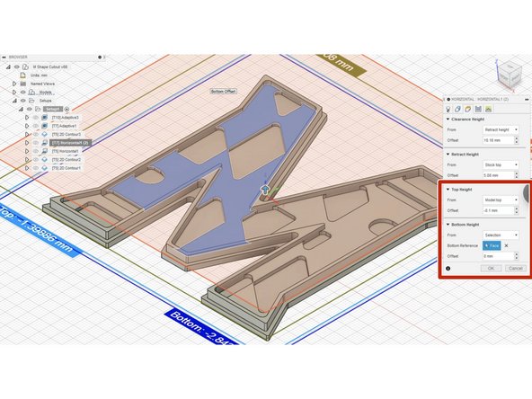Click the 2D Contour2 operation icon
This screenshot has width=532, height=399.
44,159
